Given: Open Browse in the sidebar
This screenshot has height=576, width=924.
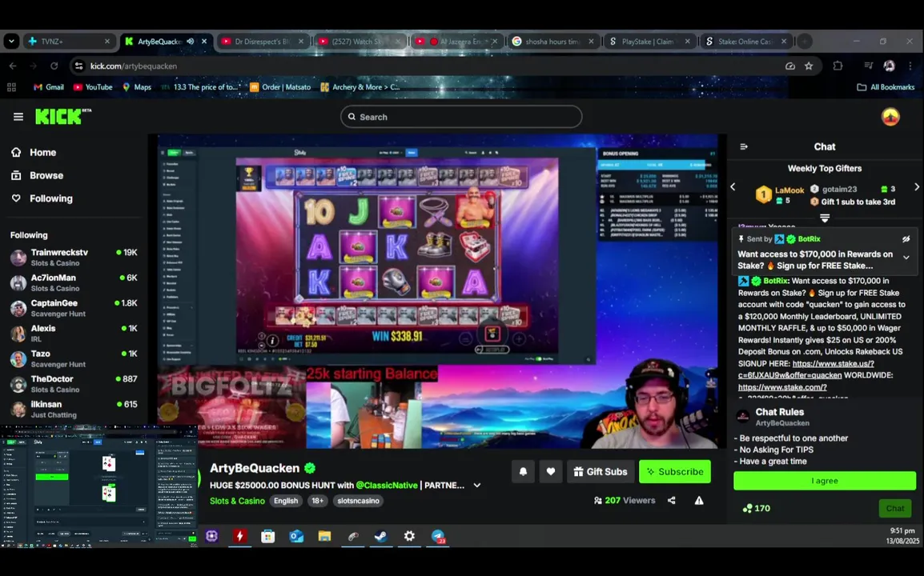Looking at the screenshot, I should 37,175.
